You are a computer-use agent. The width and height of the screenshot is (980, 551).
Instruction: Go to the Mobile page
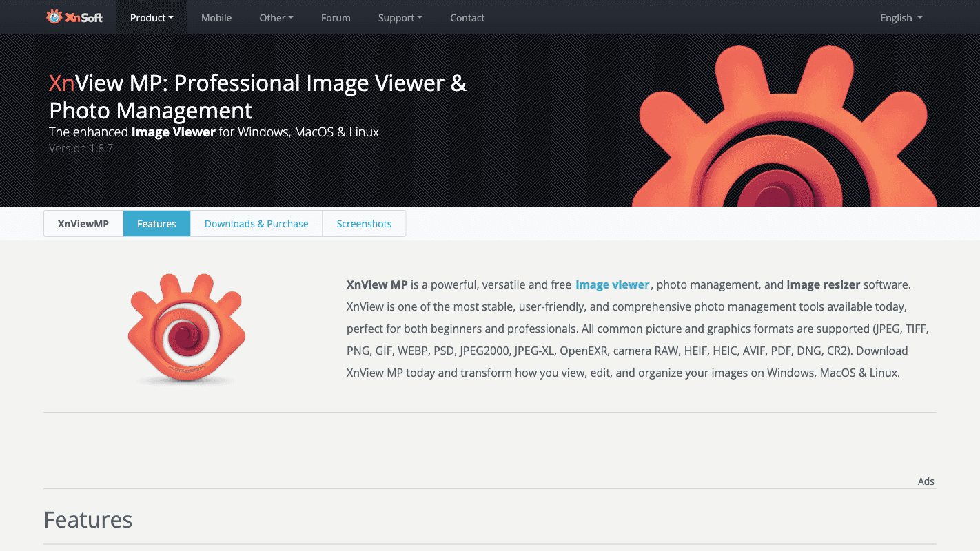[x=216, y=18]
